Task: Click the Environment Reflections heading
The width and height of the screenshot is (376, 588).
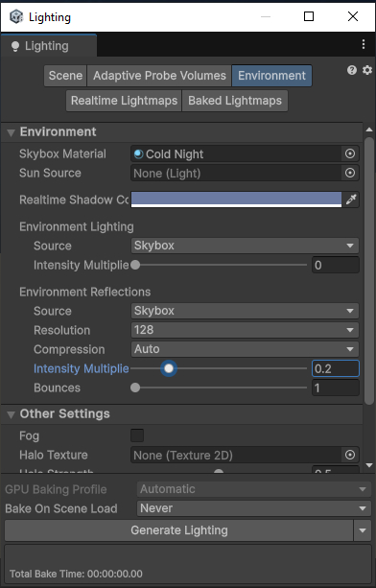Action: point(85,292)
